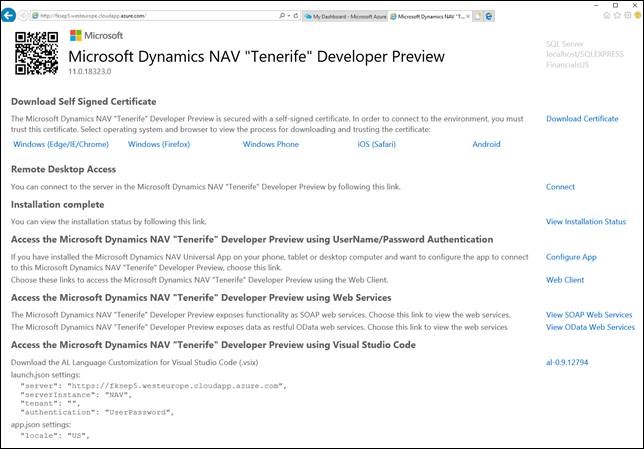644x449 pixels.
Task: Refresh the page with the reload icon
Action: 299,16
